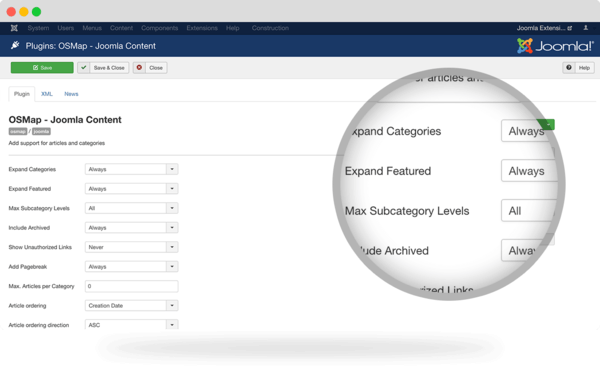Screen dimensions: 600x367
Task: Open the Components menu
Action: pyautogui.click(x=160, y=28)
